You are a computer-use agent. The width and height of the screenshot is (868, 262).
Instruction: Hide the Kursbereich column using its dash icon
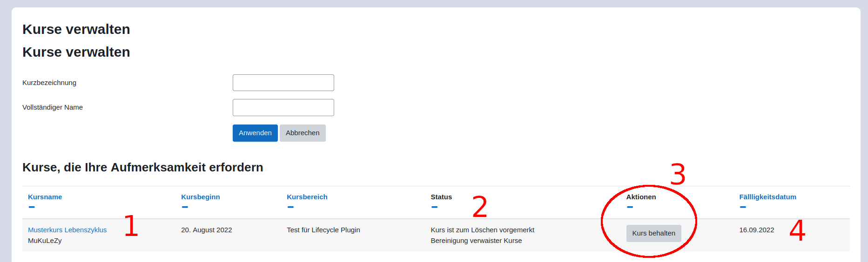point(290,207)
